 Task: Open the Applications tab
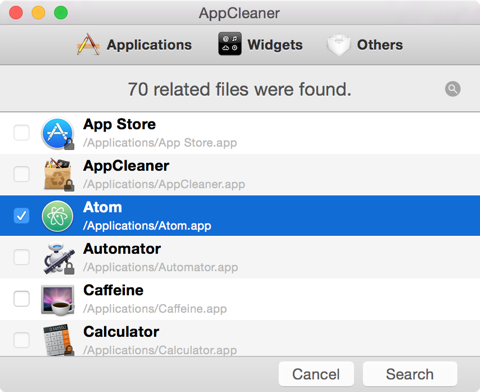134,45
